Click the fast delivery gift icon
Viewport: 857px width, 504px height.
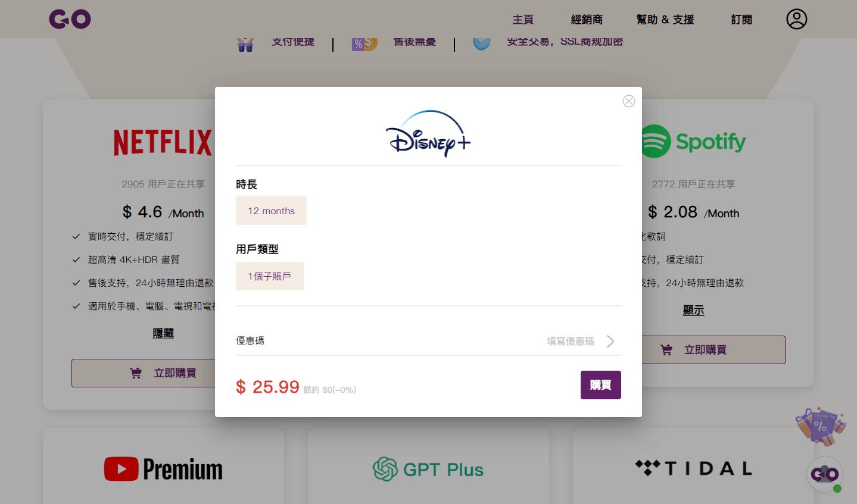coord(245,45)
